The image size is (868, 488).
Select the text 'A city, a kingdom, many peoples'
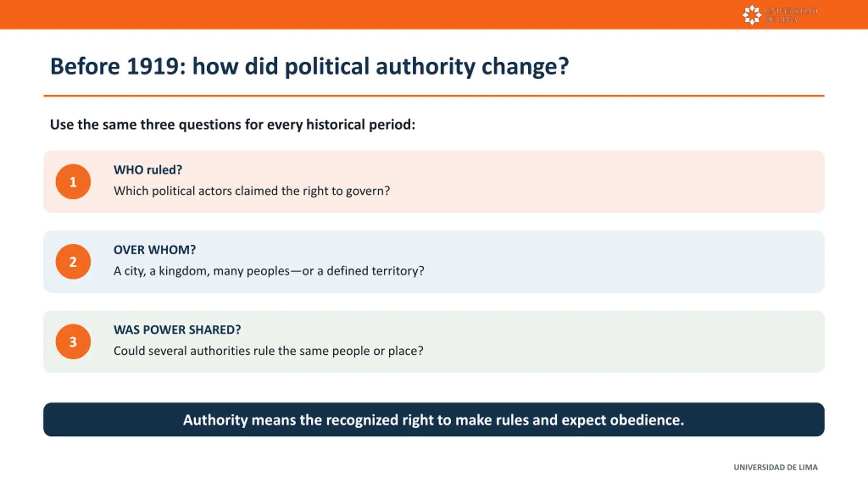(202, 271)
